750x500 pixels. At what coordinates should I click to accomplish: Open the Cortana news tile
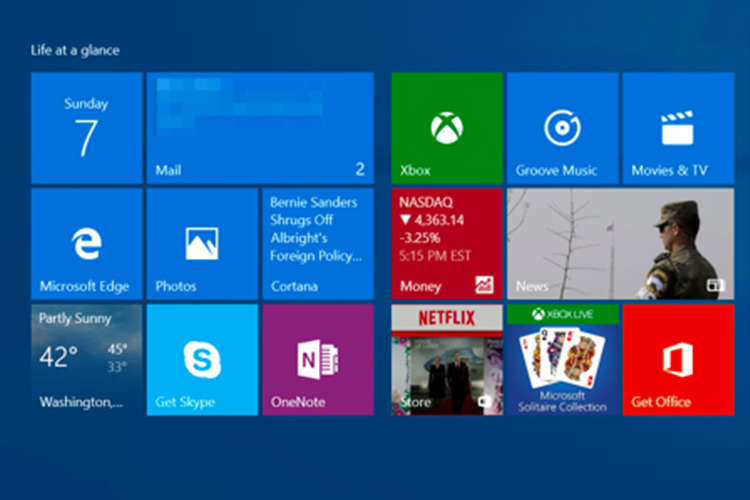click(318, 244)
